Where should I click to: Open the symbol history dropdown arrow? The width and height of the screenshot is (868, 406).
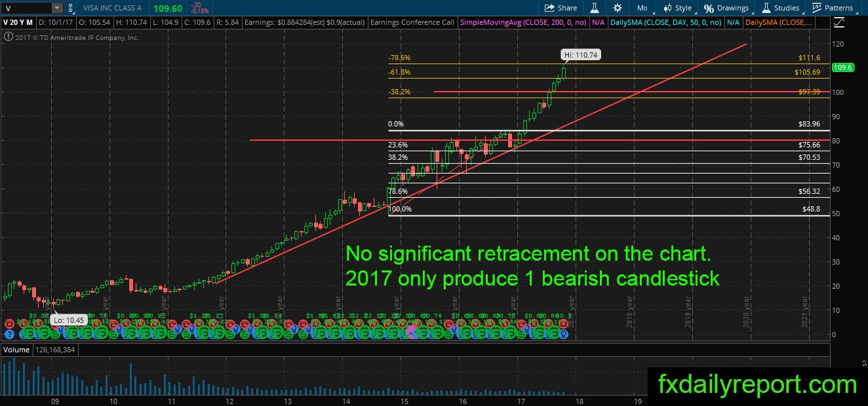(x=57, y=8)
